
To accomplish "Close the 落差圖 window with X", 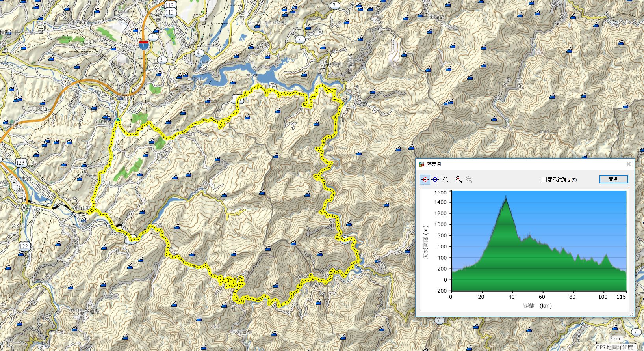I will click(x=629, y=164).
